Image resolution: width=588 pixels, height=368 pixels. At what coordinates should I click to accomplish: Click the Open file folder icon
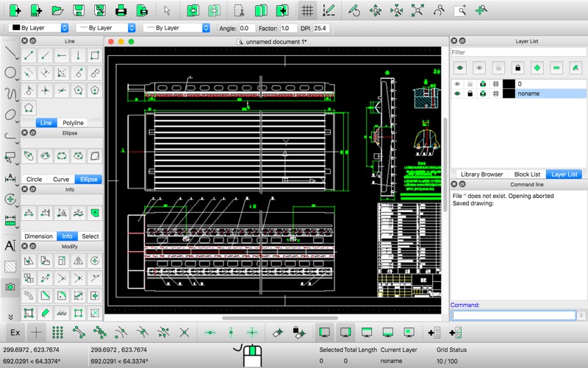[57, 10]
